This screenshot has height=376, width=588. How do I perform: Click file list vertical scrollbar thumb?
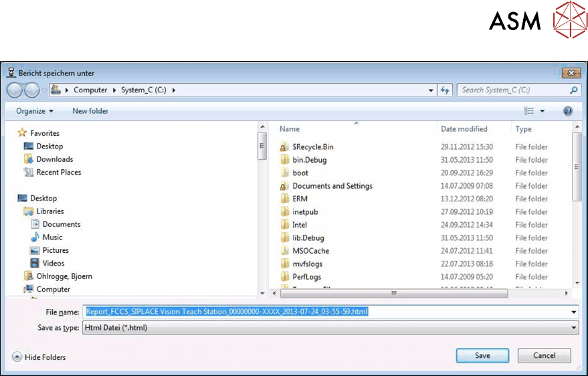click(577, 167)
